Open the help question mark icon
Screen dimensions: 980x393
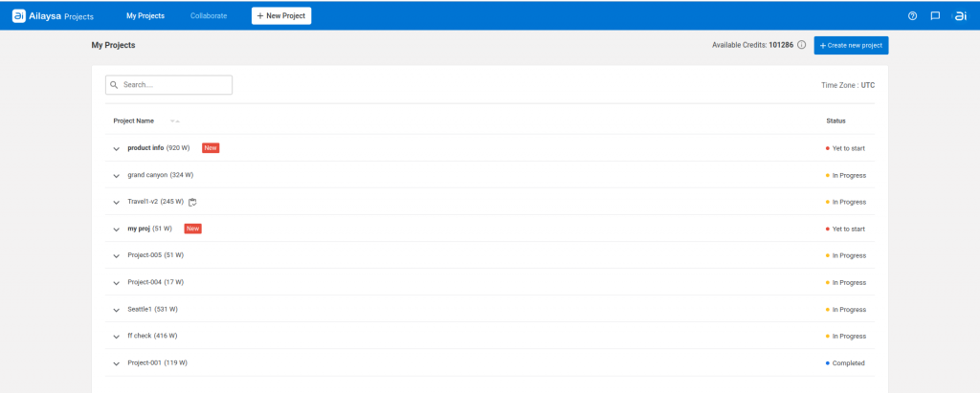pos(912,16)
